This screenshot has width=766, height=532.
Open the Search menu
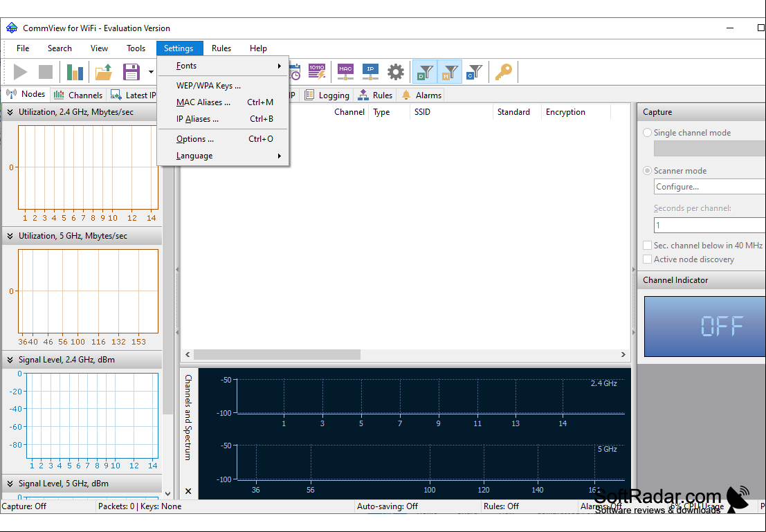point(60,48)
